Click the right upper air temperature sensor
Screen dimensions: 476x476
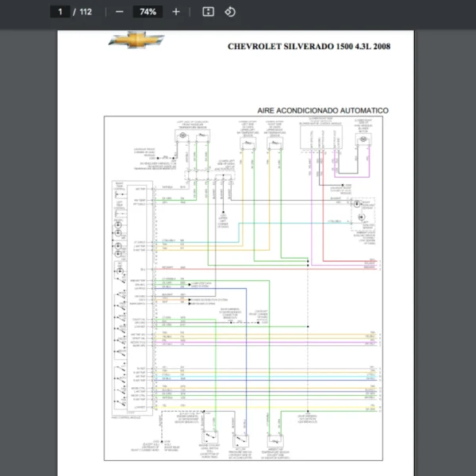click(x=274, y=141)
